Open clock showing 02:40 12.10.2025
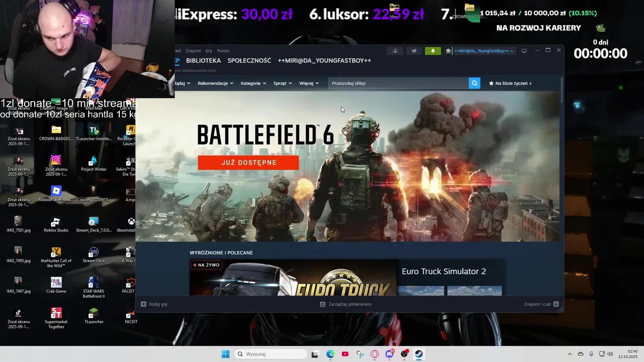This screenshot has width=644, height=362. 628,354
